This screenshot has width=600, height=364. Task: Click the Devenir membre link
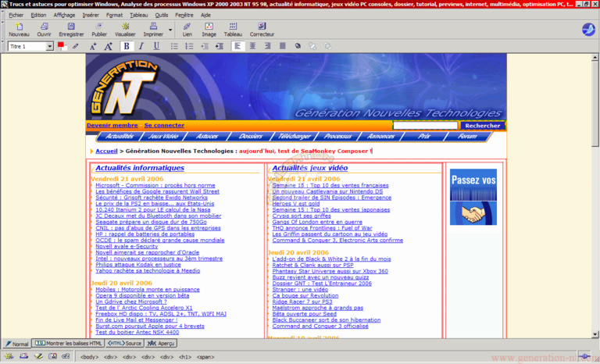tap(112, 125)
